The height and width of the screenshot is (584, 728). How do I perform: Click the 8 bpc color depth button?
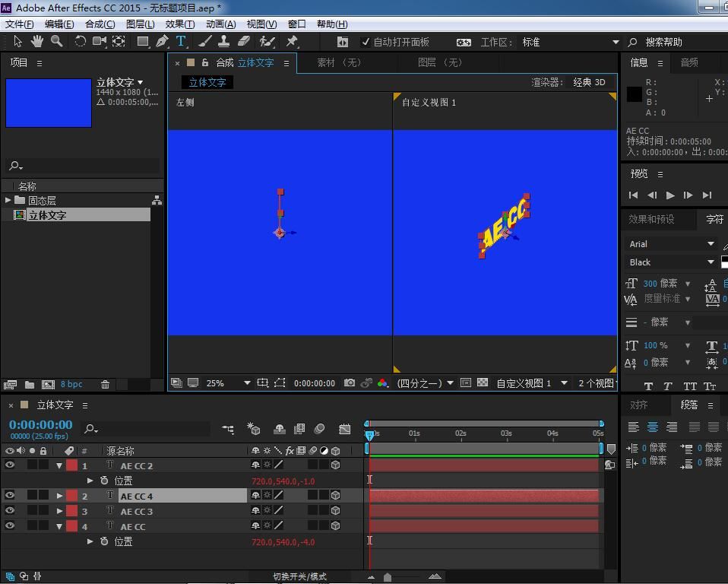tap(71, 384)
